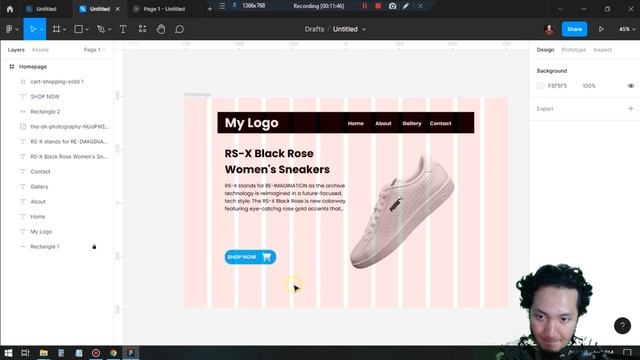Viewport: 640px width, 360px height.
Task: Take a screenshot with camera icon
Action: point(392,6)
